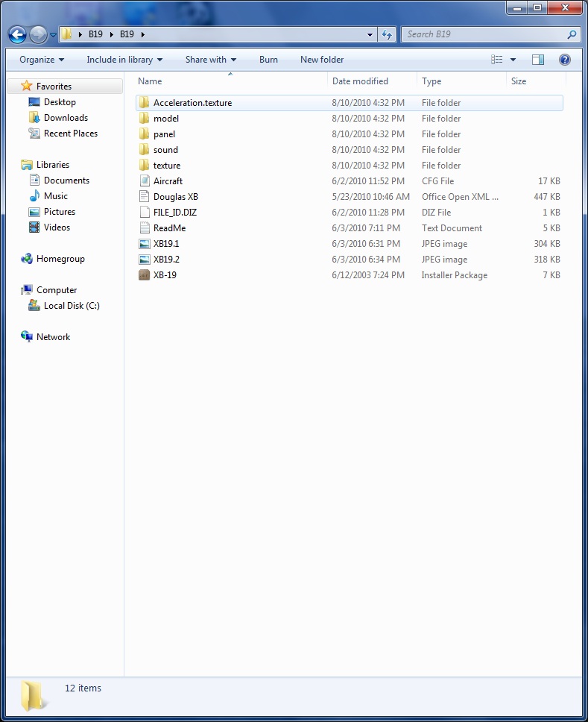
Task: Select the Aircraft CFG file icon
Action: click(x=145, y=181)
